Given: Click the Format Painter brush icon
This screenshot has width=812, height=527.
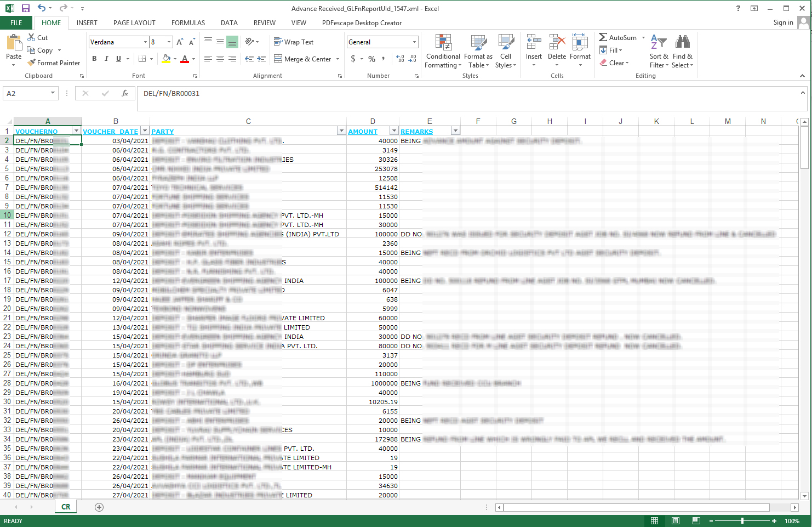Looking at the screenshot, I should 31,63.
